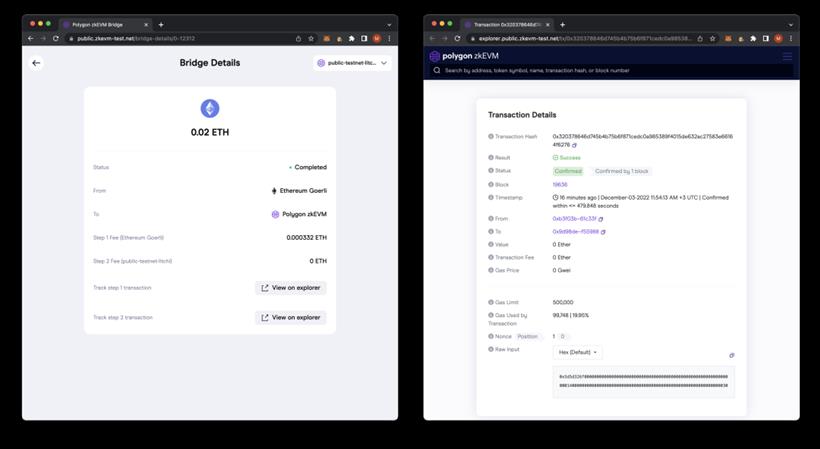
Task: Click the search by address input field
Action: [612, 71]
